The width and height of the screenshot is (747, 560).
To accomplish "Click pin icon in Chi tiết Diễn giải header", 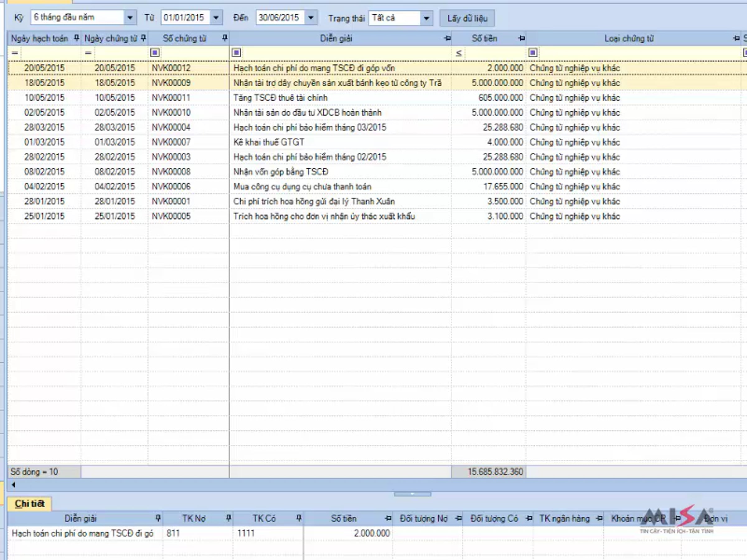I will click(x=158, y=518).
